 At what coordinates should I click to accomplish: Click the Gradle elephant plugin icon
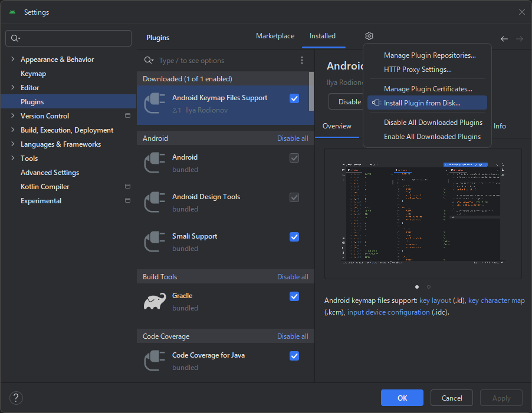(155, 302)
